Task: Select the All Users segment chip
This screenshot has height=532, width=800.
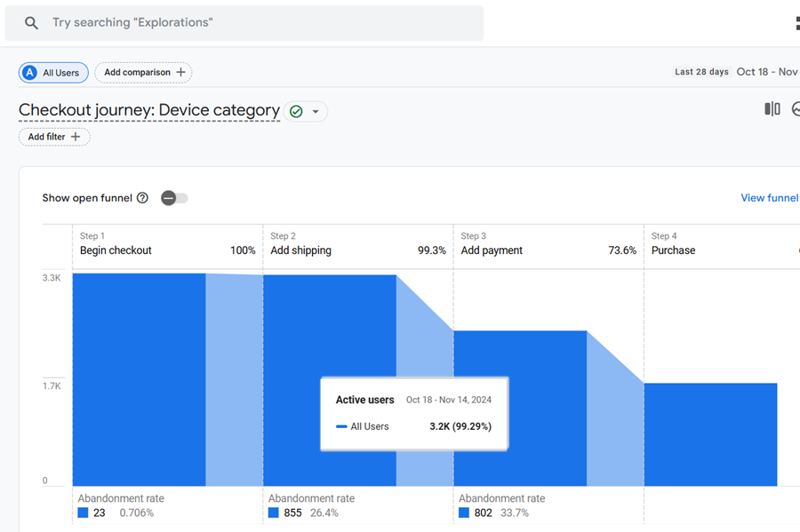Action: click(53, 73)
